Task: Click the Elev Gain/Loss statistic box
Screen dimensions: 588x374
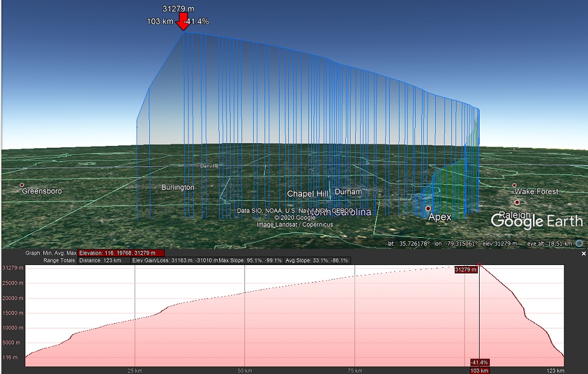Action: click(x=174, y=260)
